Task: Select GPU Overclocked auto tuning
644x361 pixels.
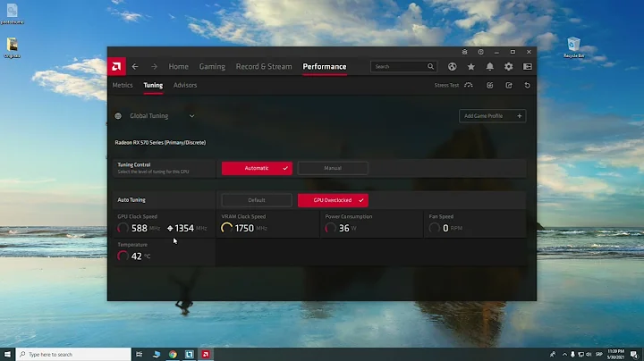Action: click(x=333, y=200)
